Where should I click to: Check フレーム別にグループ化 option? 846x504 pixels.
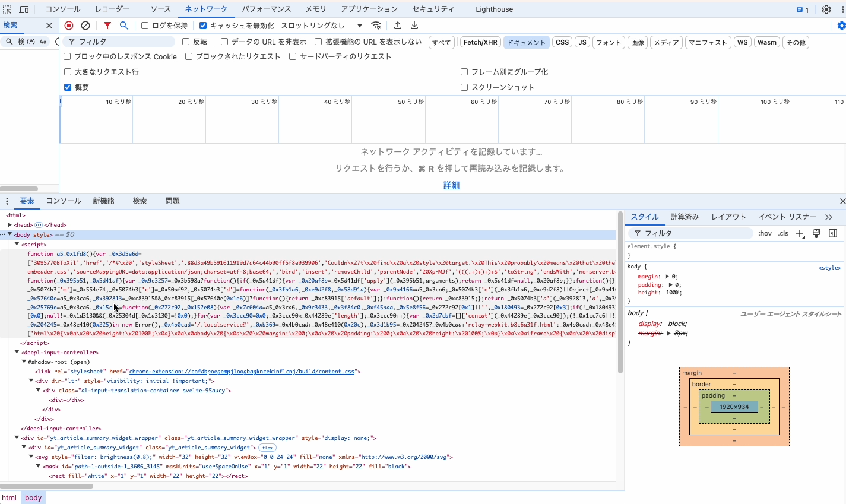click(x=464, y=72)
